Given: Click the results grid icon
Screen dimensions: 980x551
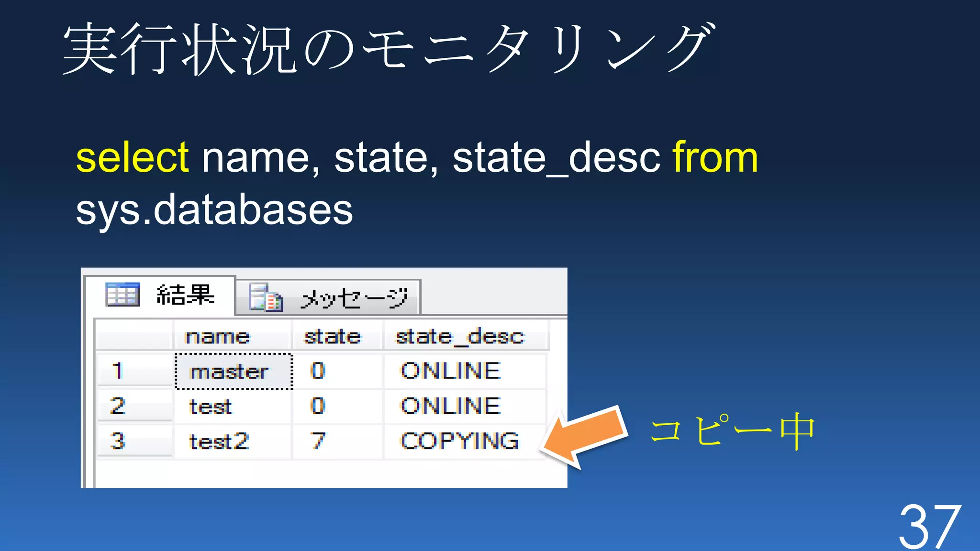Looking at the screenshot, I should (122, 295).
